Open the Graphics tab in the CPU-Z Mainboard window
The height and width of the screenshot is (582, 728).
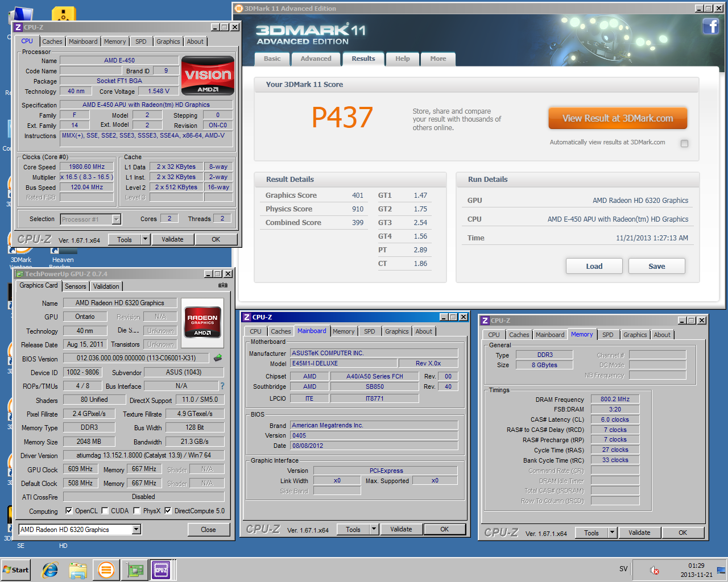point(397,331)
